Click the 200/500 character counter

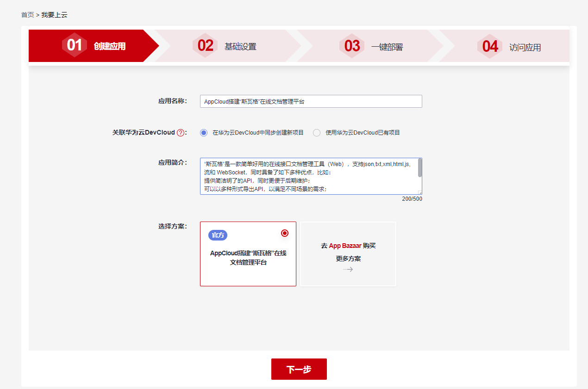click(412, 199)
